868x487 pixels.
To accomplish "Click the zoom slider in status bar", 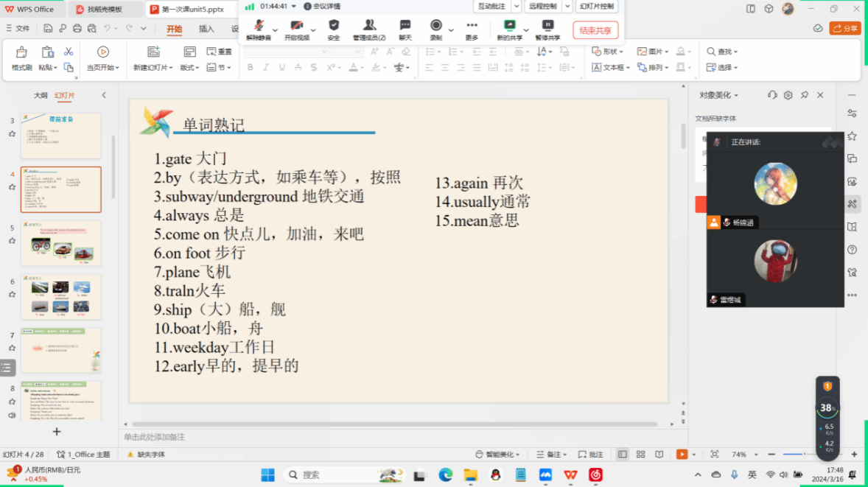I will tap(803, 455).
